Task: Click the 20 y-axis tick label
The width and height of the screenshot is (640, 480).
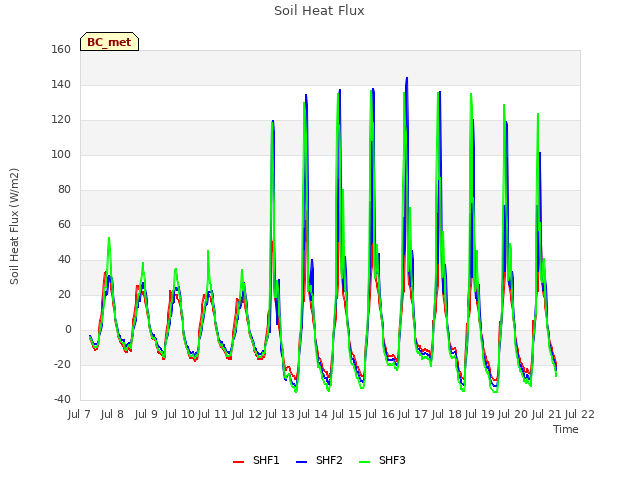Action: point(64,294)
